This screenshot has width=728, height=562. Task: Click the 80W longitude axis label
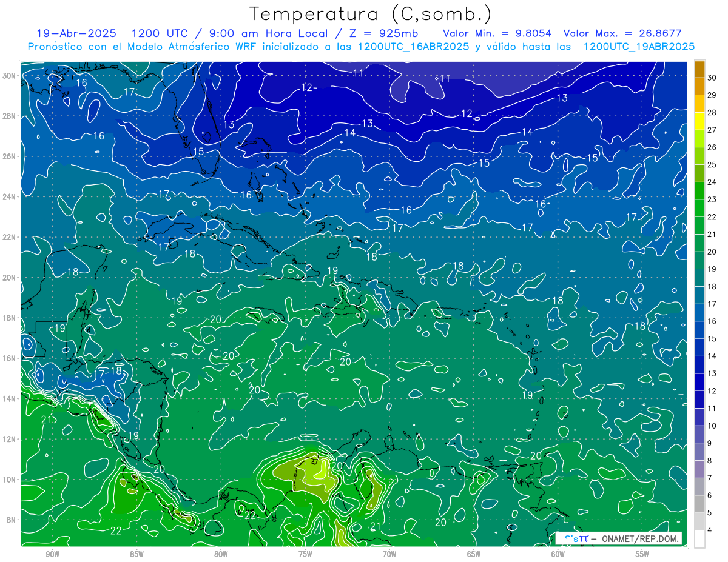221,554
